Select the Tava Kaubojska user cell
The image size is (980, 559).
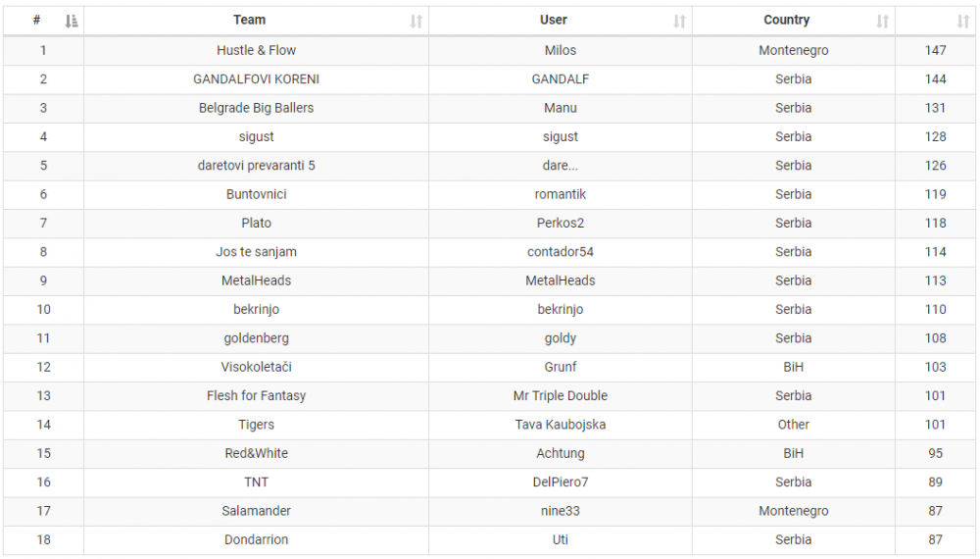click(x=561, y=425)
